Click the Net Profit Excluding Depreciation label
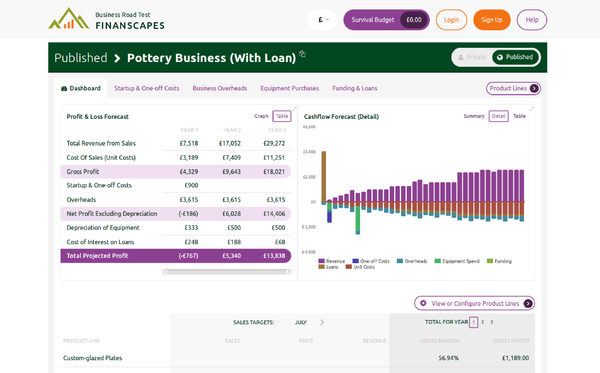This screenshot has width=600, height=373. [112, 213]
